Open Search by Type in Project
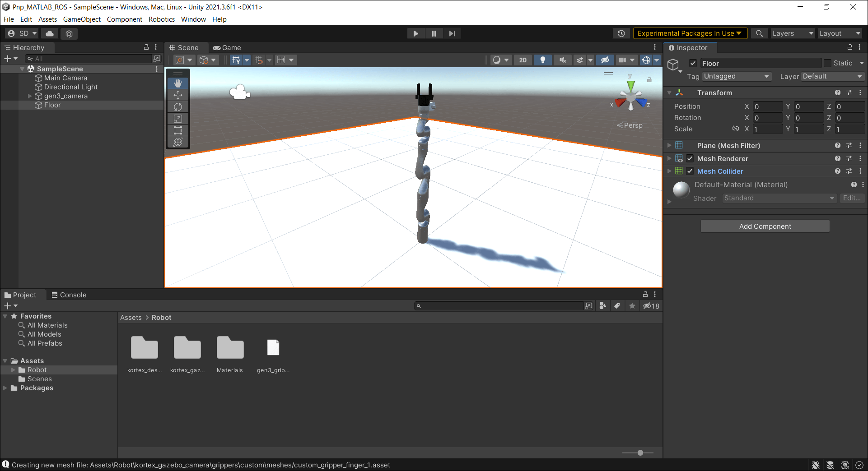 pos(602,306)
